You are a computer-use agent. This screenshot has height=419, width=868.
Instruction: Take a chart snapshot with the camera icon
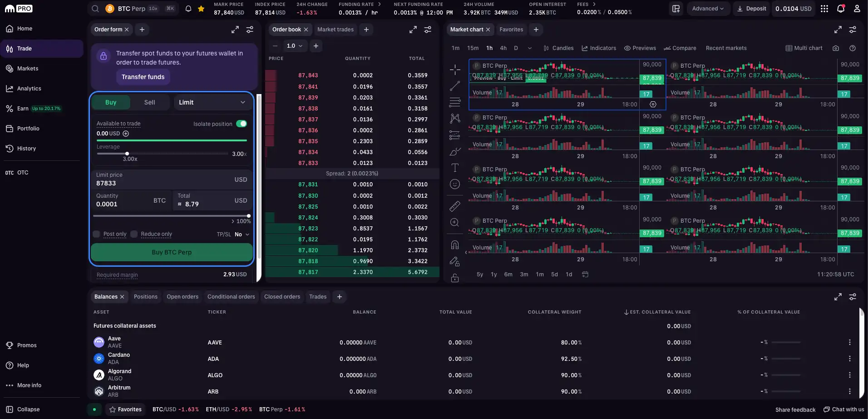coord(835,48)
